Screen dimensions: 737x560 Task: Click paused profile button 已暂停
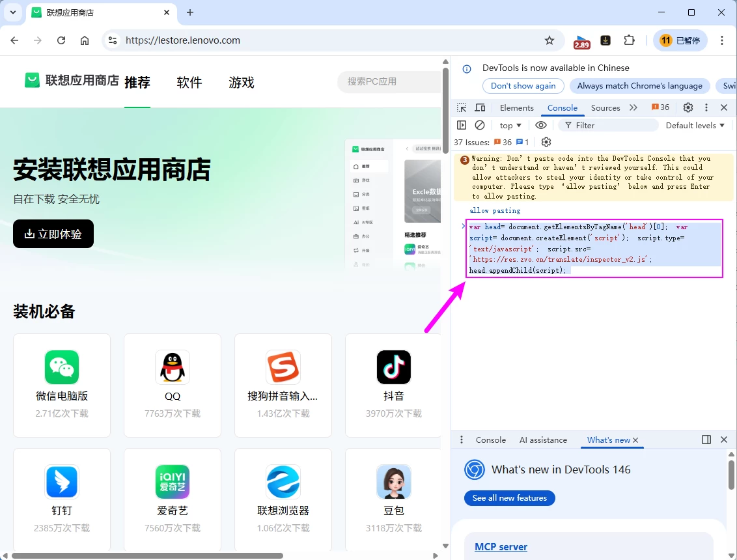point(680,40)
